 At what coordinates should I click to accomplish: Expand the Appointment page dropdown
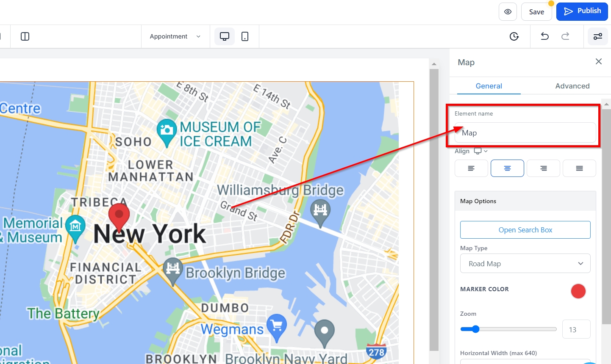point(175,36)
